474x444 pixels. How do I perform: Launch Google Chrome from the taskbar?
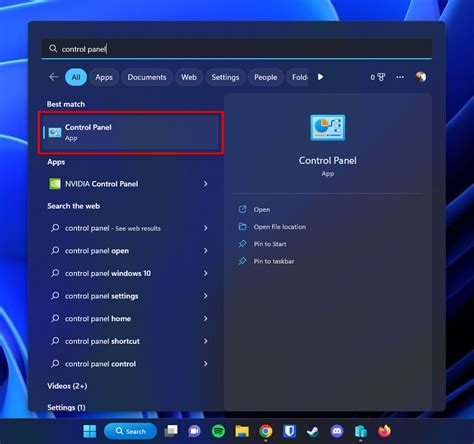pyautogui.click(x=266, y=431)
